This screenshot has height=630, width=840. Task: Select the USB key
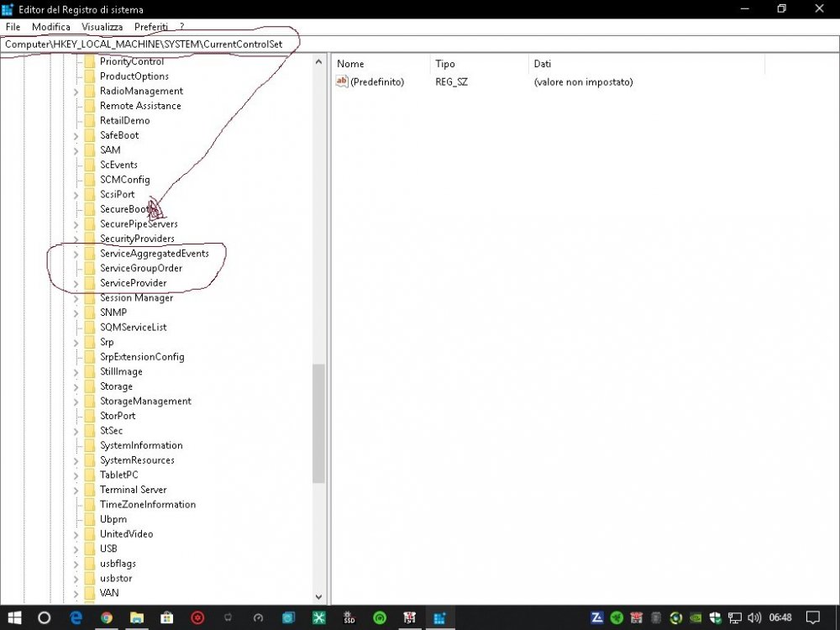coord(108,549)
